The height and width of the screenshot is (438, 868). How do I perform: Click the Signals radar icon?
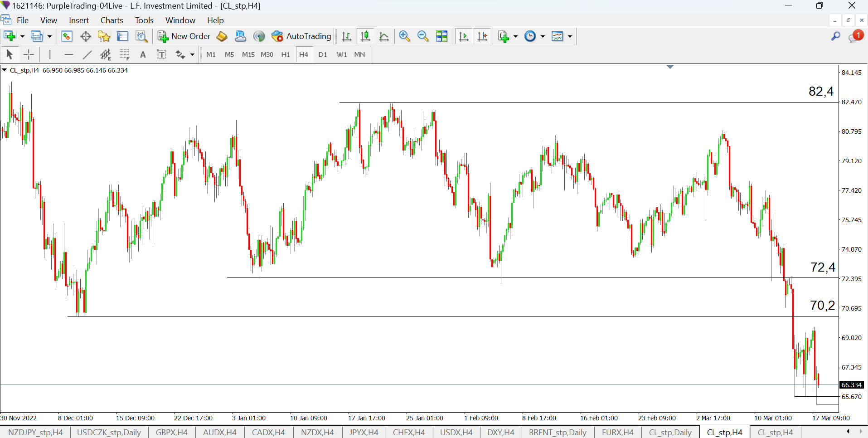tap(259, 36)
